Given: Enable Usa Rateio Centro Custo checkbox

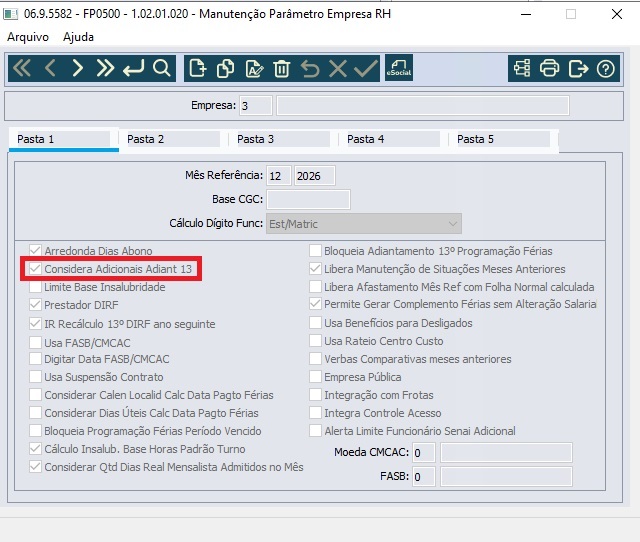Looking at the screenshot, I should click(x=315, y=341).
